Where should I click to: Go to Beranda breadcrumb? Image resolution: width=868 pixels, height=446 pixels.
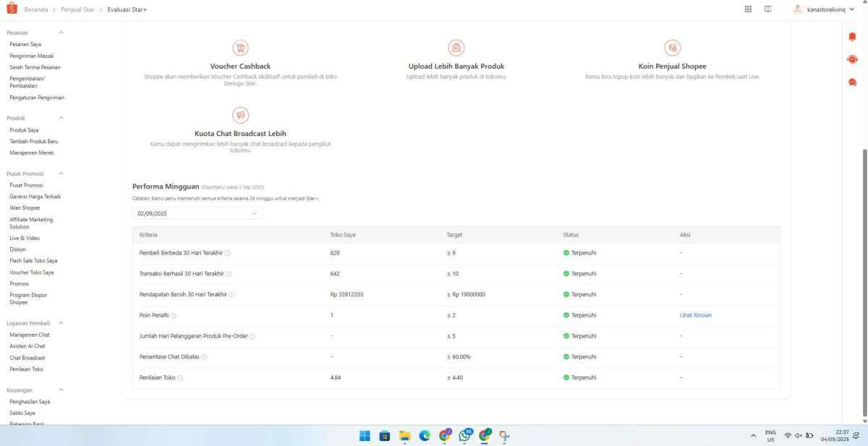point(36,9)
